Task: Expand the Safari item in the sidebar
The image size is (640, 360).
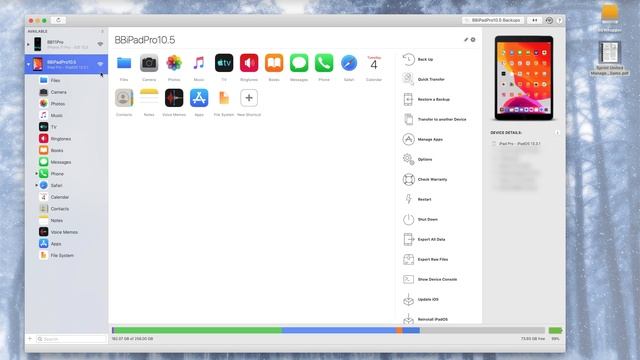Action: (x=36, y=185)
